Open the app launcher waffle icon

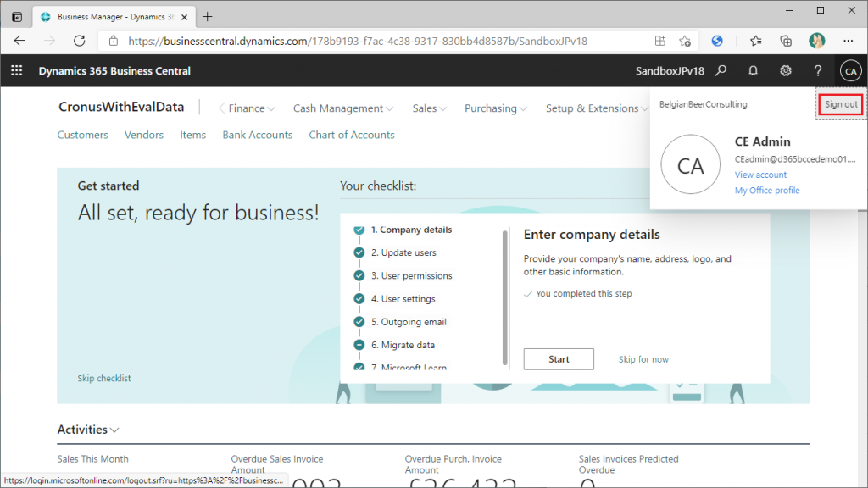[x=17, y=71]
